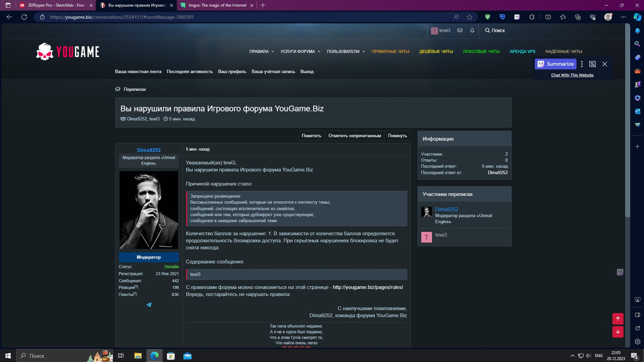The image size is (644, 362).
Task: Open the Favorites list icon in toolbar
Action: [563, 17]
